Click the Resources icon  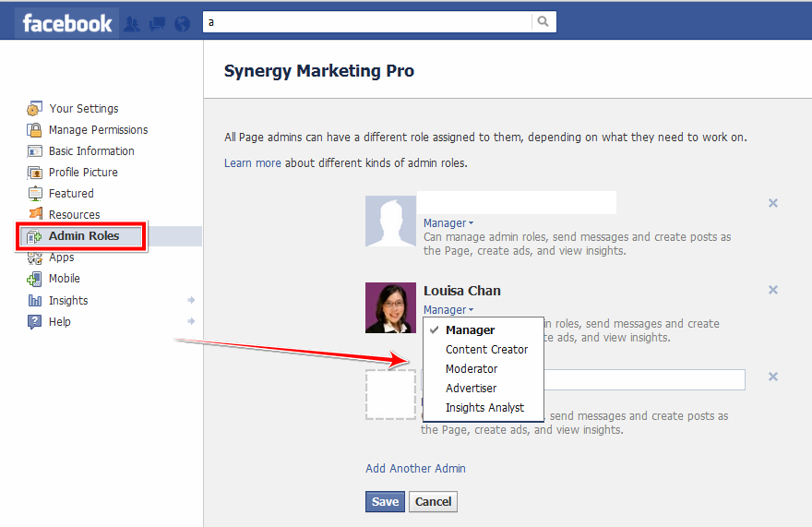(x=35, y=213)
